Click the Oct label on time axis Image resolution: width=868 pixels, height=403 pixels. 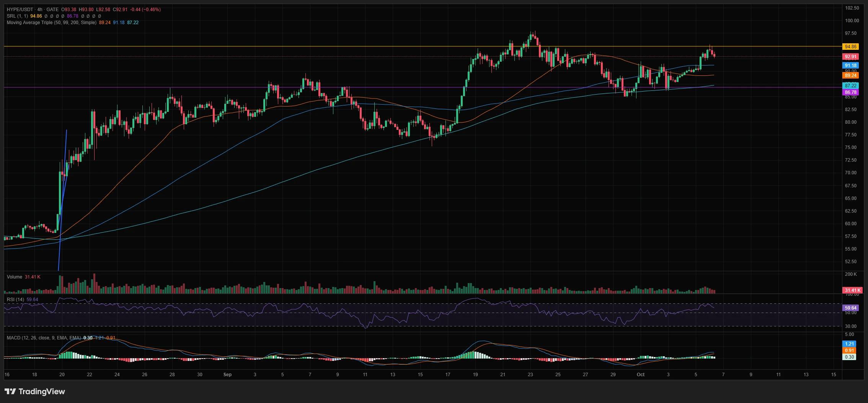641,375
